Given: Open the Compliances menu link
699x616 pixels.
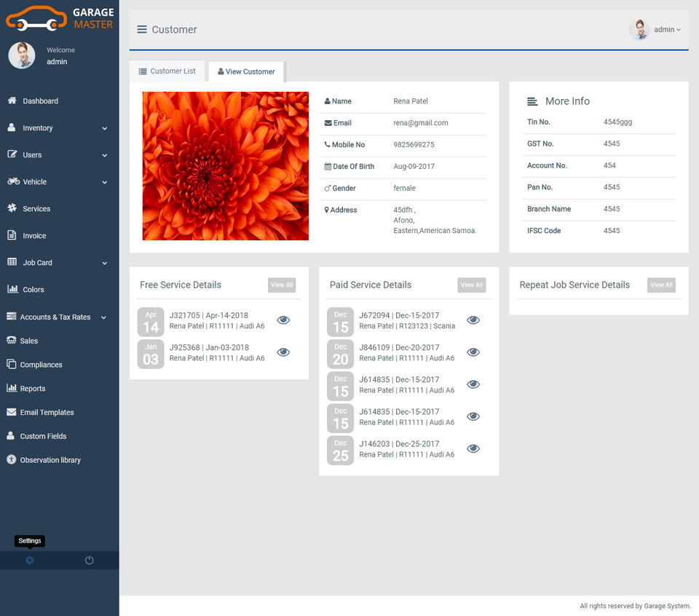Looking at the screenshot, I should click(41, 365).
